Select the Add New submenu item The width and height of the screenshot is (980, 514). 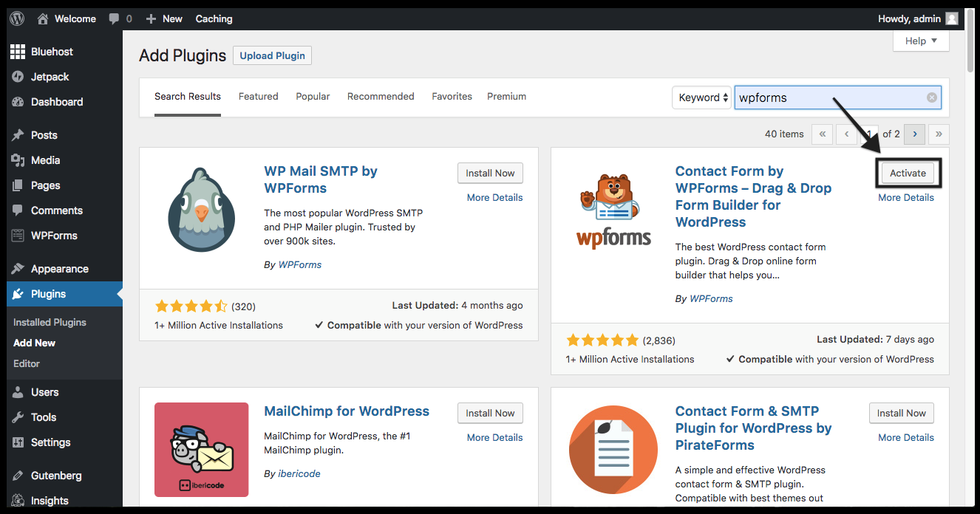[34, 343]
